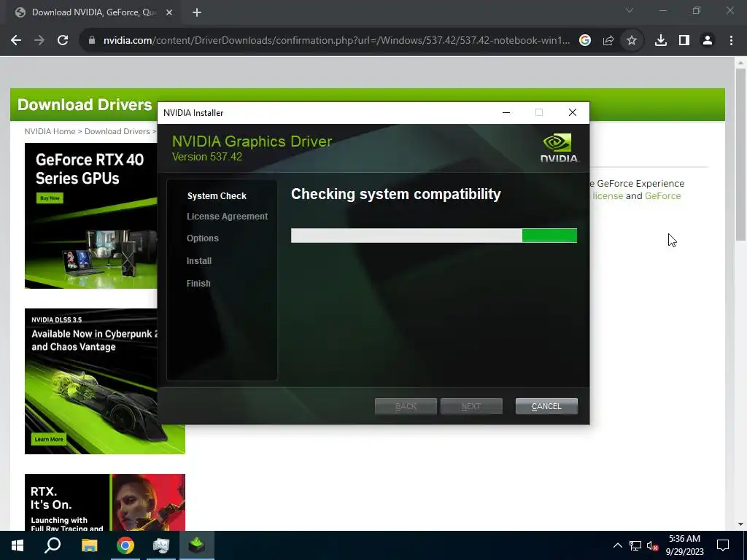Click the scrollbar down arrow

[740, 525]
